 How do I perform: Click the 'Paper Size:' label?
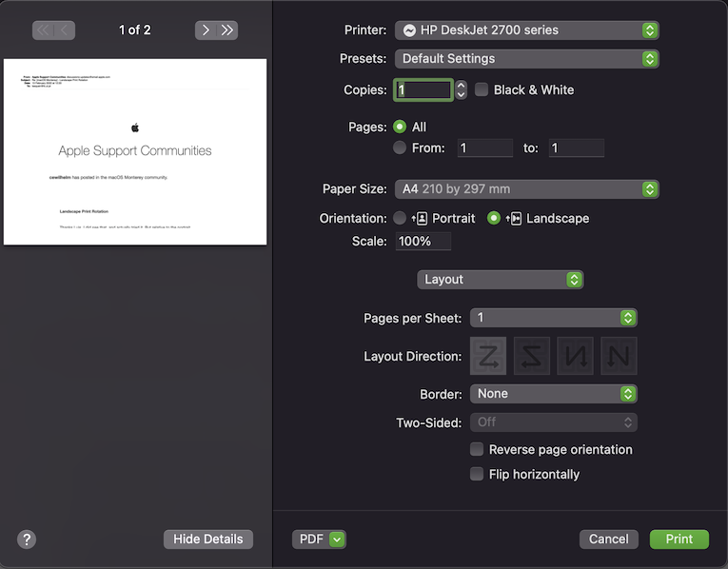(354, 189)
